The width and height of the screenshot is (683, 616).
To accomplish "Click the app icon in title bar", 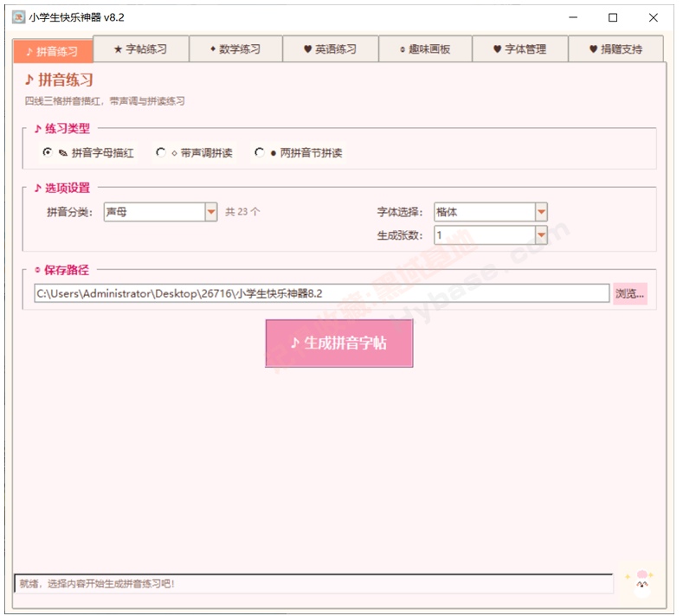I will point(19,17).
